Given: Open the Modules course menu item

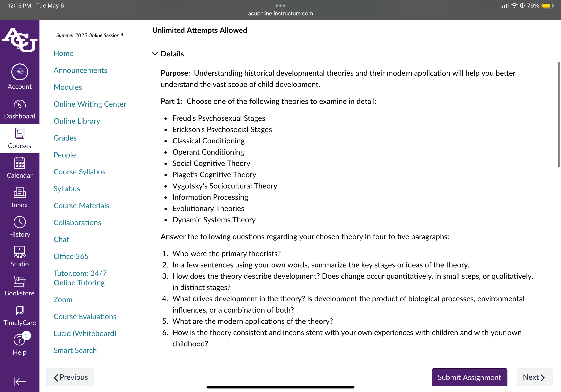Looking at the screenshot, I should click(x=68, y=87).
